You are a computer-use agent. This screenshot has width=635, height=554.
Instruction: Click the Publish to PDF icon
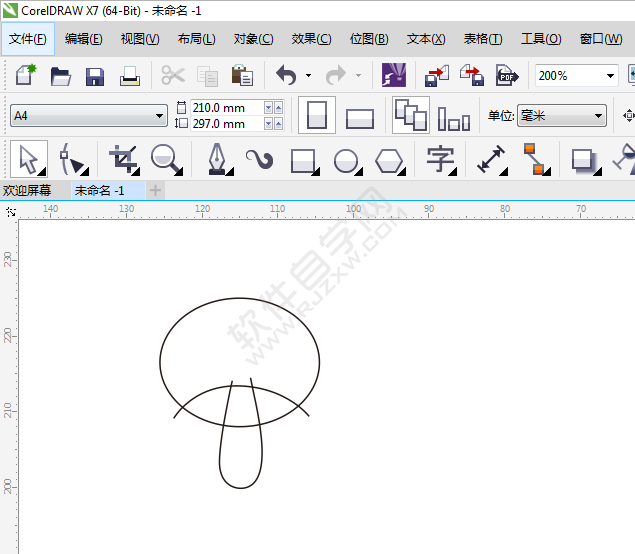[x=508, y=76]
